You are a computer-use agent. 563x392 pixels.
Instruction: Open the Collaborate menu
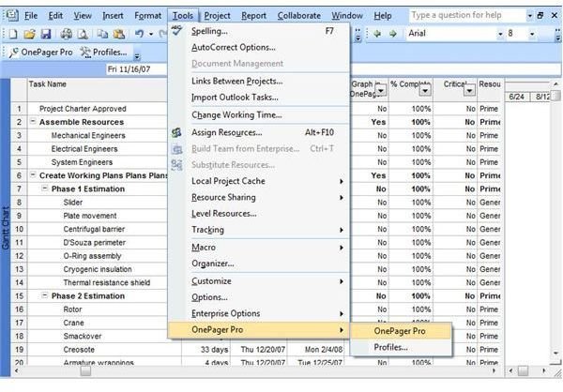click(299, 16)
